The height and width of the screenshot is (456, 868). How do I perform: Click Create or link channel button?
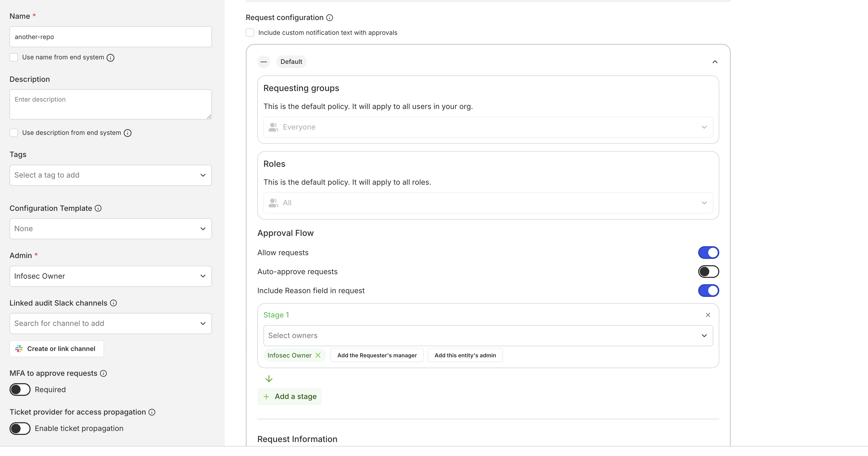pyautogui.click(x=57, y=349)
